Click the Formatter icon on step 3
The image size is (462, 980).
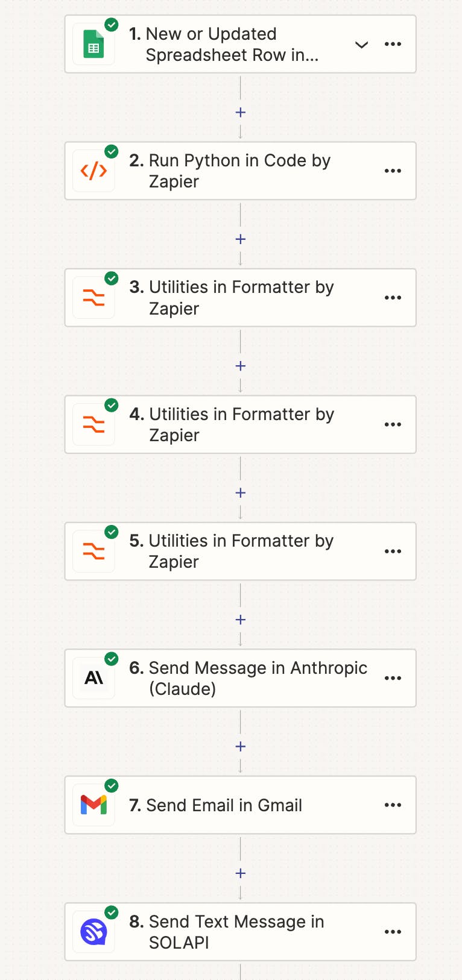coord(93,298)
